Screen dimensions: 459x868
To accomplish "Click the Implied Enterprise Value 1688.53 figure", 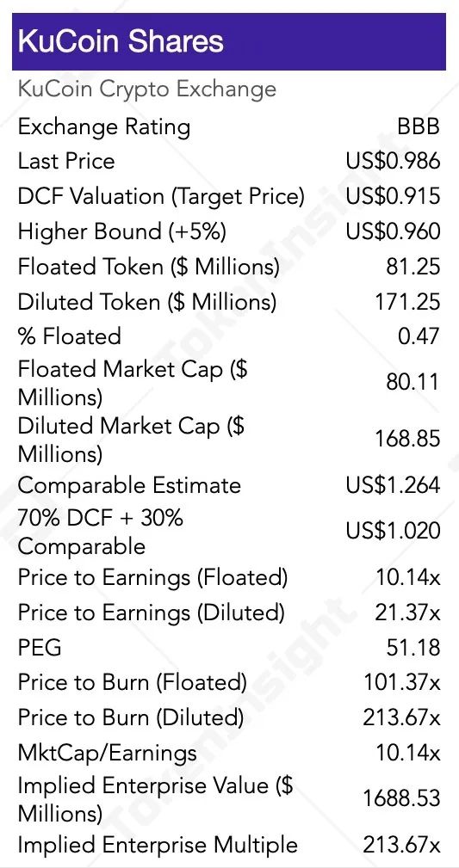I will (x=402, y=799).
